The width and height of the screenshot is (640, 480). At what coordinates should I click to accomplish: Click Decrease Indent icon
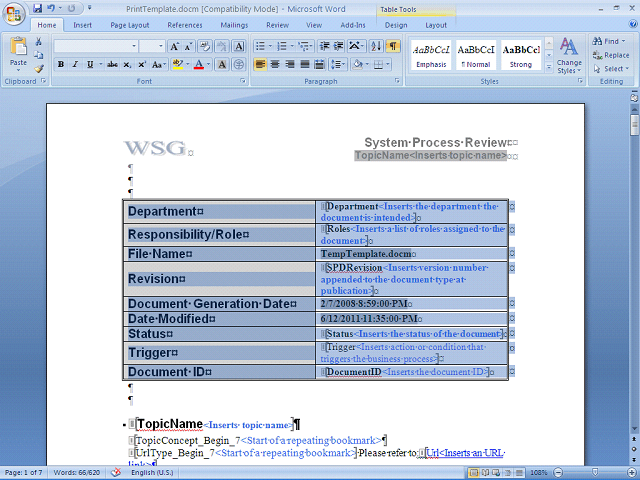pyautogui.click(x=324, y=46)
